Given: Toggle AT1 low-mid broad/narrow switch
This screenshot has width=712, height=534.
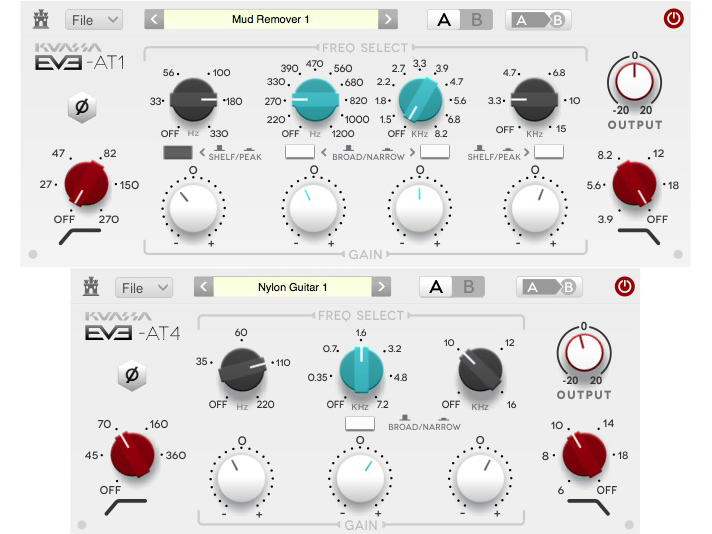Looking at the screenshot, I should (300, 152).
